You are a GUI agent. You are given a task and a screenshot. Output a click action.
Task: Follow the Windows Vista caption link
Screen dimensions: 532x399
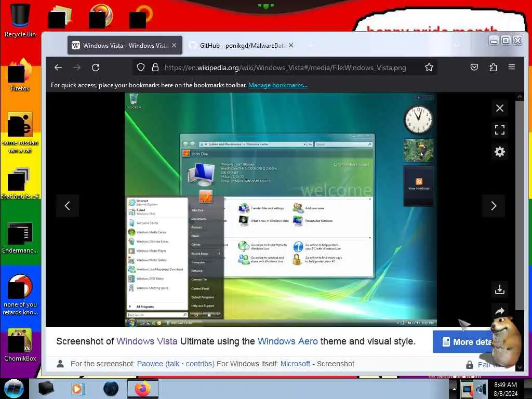pos(147,341)
